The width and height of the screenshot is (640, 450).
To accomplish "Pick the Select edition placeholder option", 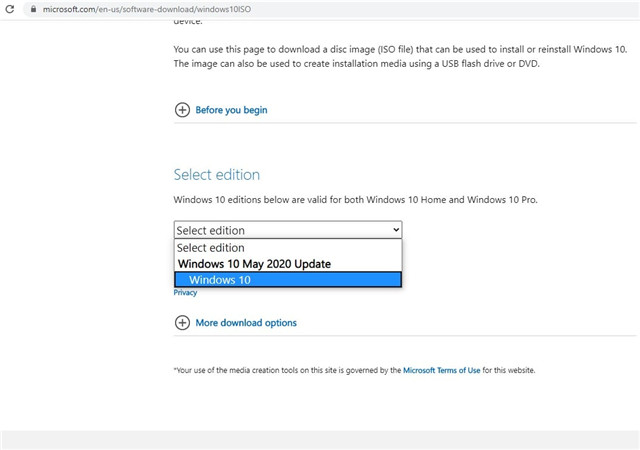I will [x=288, y=248].
